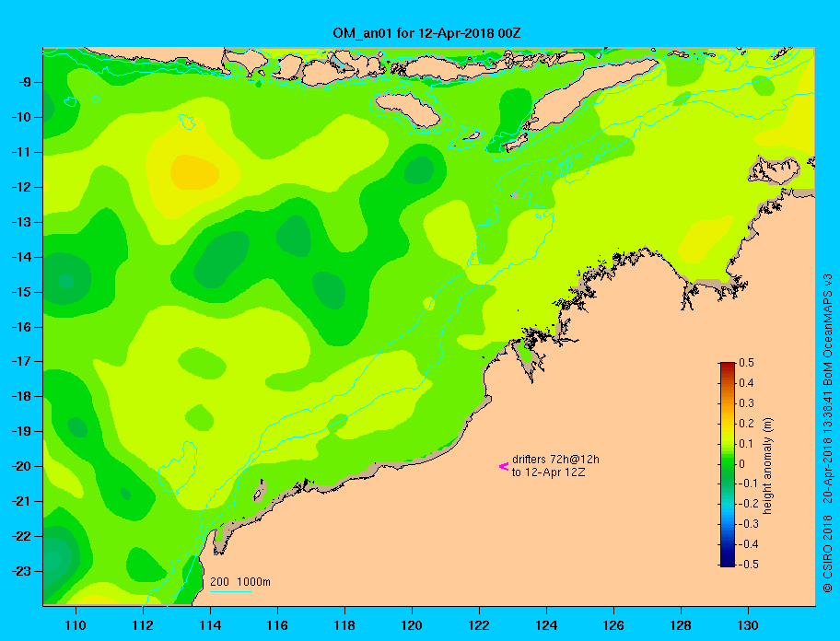Click the -19 latitude axis label
The image size is (840, 641).
21,431
